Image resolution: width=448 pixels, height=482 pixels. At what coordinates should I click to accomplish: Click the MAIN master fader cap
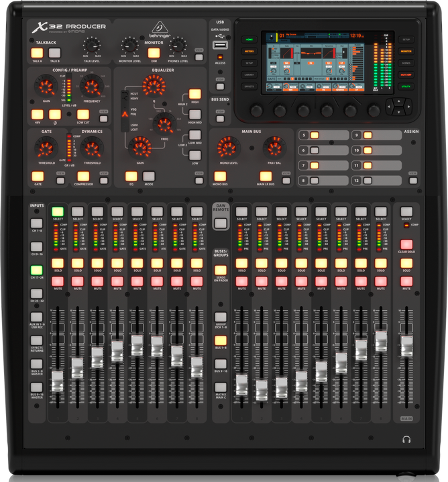coord(406,346)
